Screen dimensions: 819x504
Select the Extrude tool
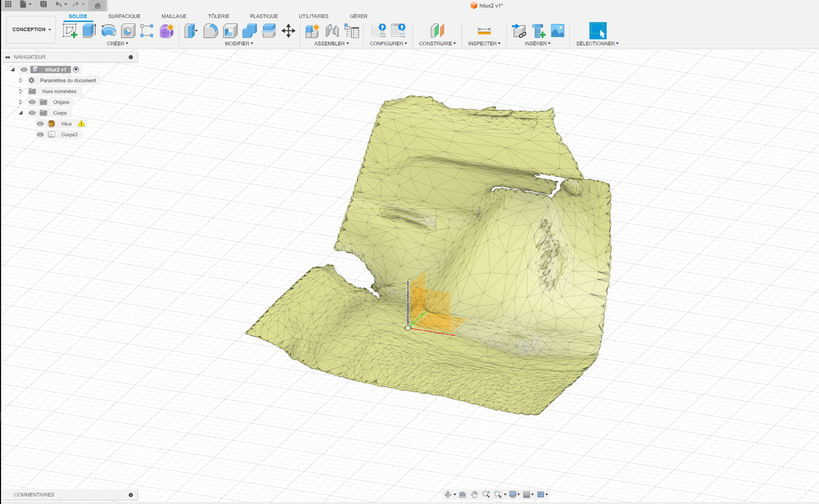pos(89,31)
